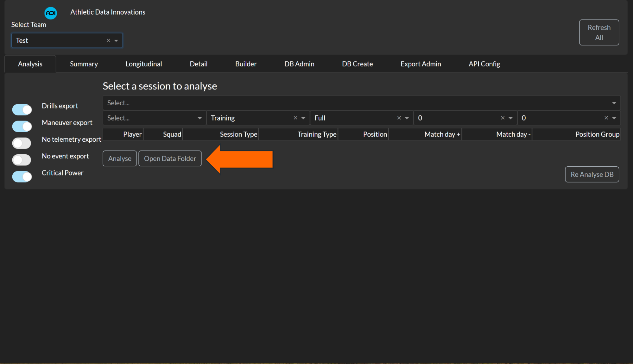Click the ADI logo icon
This screenshot has height=364, width=633.
click(x=51, y=13)
